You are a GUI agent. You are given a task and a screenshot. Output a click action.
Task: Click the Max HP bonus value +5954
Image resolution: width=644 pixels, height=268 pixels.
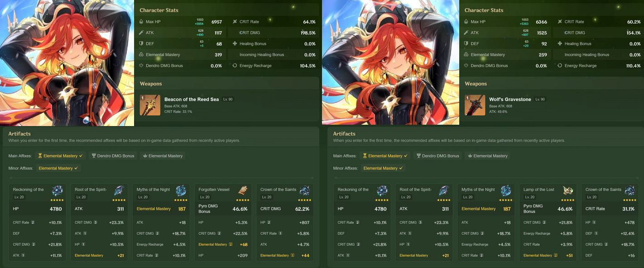click(199, 24)
